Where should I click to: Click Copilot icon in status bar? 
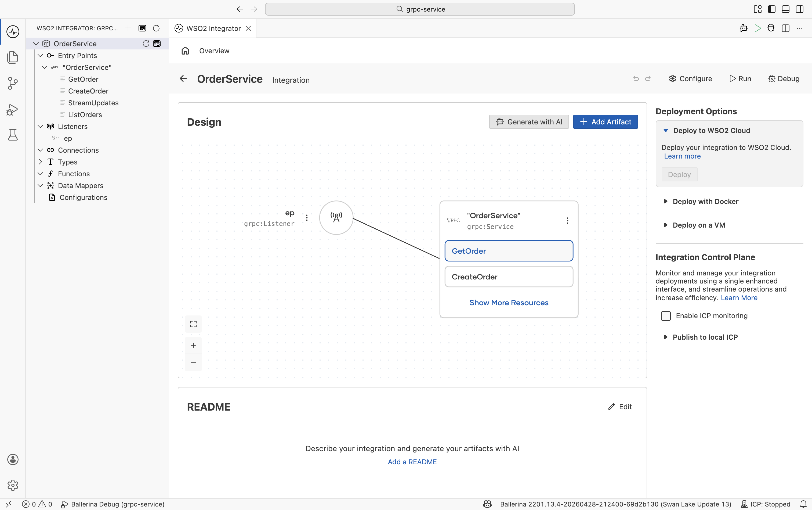pos(487,504)
